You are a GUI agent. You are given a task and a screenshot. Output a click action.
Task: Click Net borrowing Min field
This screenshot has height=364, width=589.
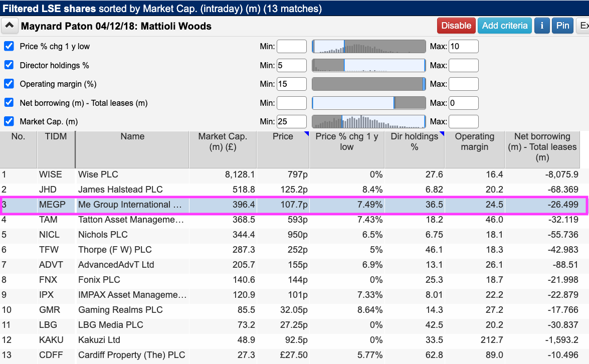tap(292, 103)
